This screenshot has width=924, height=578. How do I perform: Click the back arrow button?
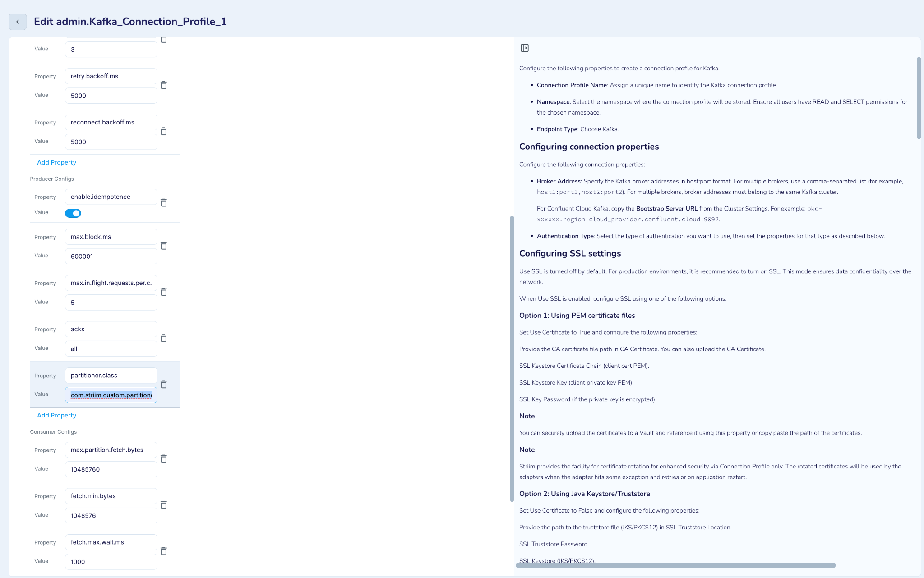(x=18, y=22)
